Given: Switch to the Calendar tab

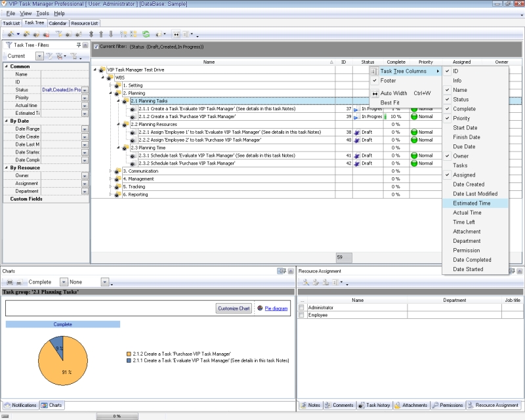Looking at the screenshot, I should pyautogui.click(x=58, y=23).
